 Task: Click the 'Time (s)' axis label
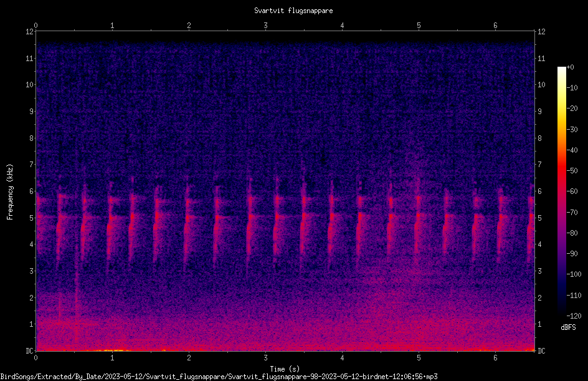pos(285,369)
